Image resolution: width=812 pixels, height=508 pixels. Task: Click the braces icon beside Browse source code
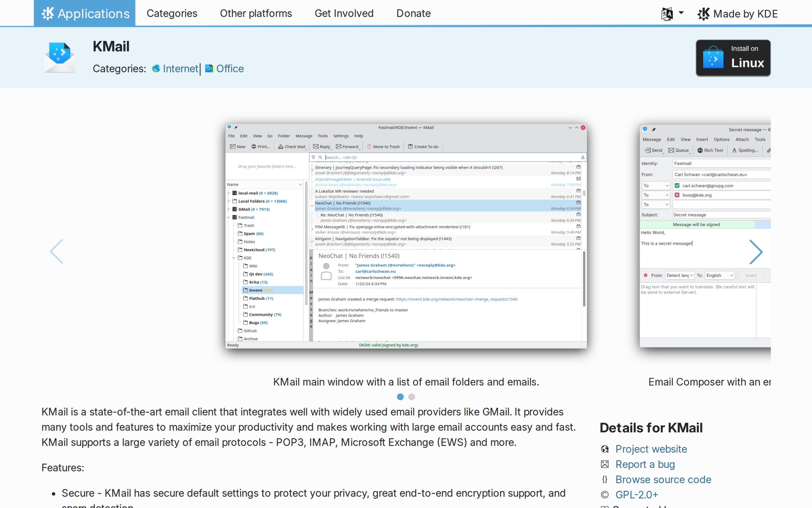coord(605,479)
